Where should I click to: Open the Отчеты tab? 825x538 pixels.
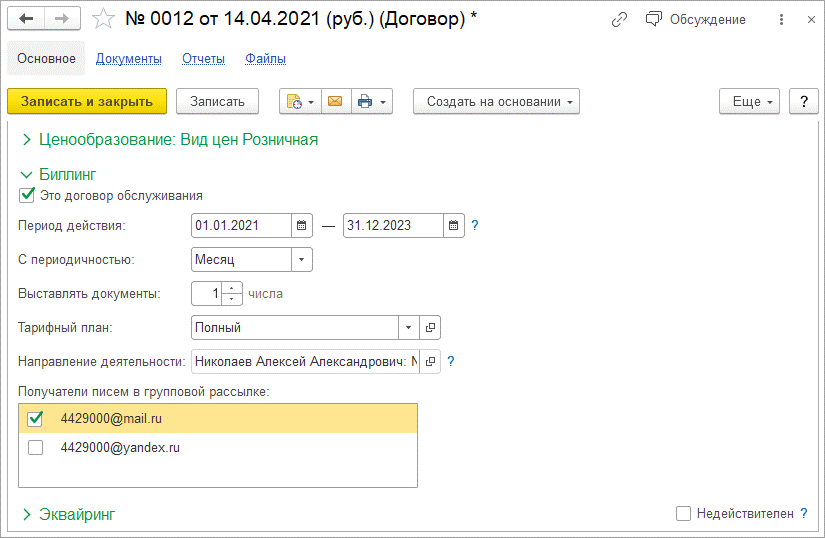[203, 59]
